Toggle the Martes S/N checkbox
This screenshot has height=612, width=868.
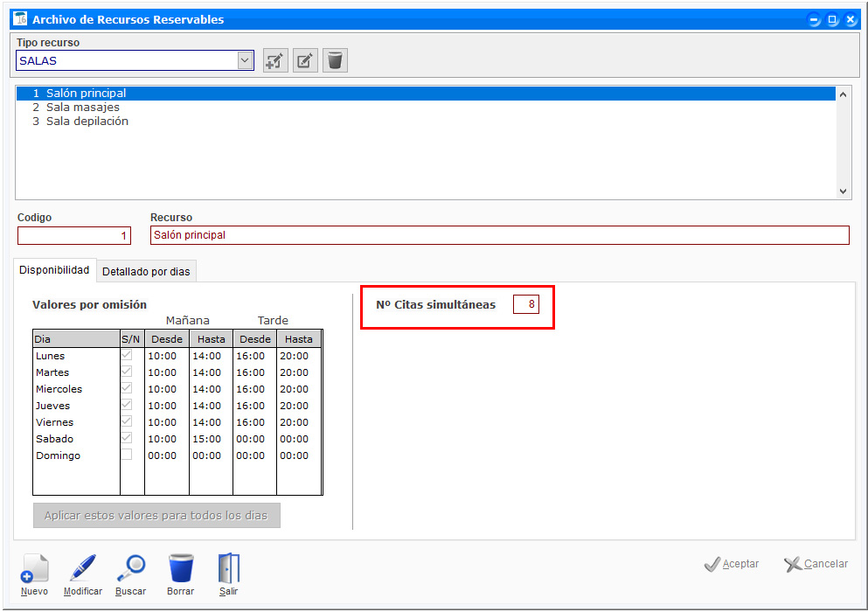pyautogui.click(x=126, y=372)
